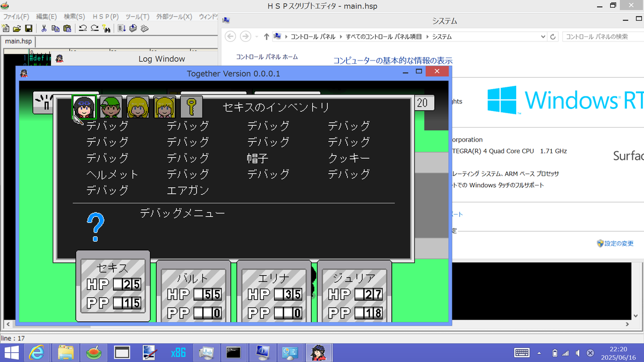
Task: Expand the Control Panel address bar dropdown
Action: pyautogui.click(x=543, y=36)
